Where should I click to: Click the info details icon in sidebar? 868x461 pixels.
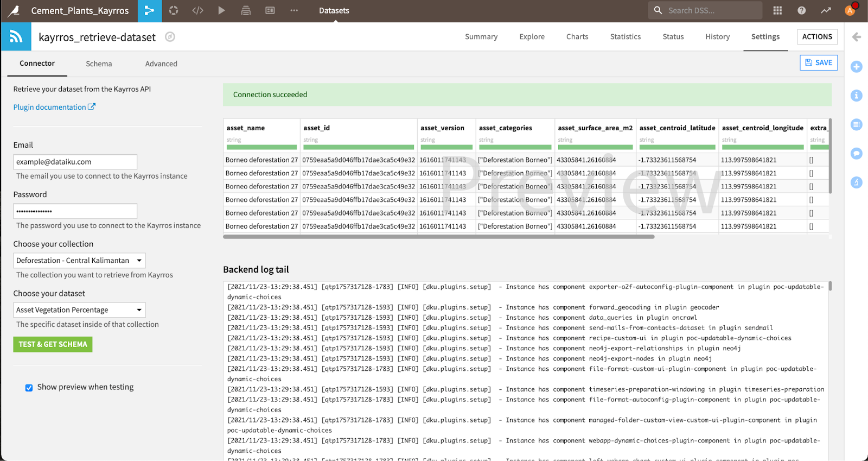point(857,96)
